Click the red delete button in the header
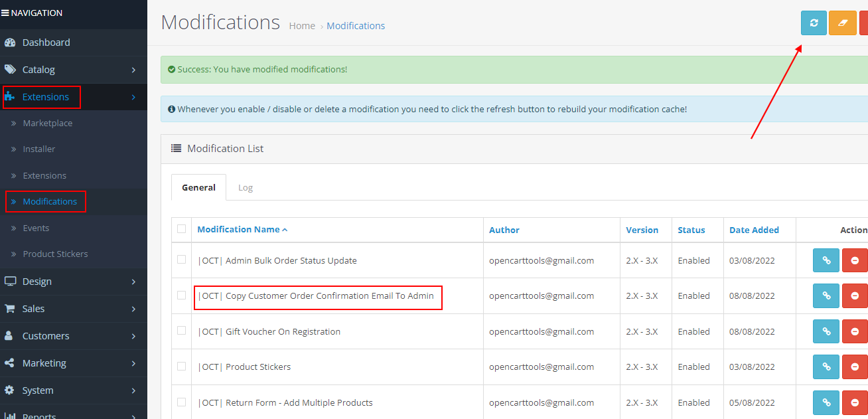868x419 pixels. [865, 23]
